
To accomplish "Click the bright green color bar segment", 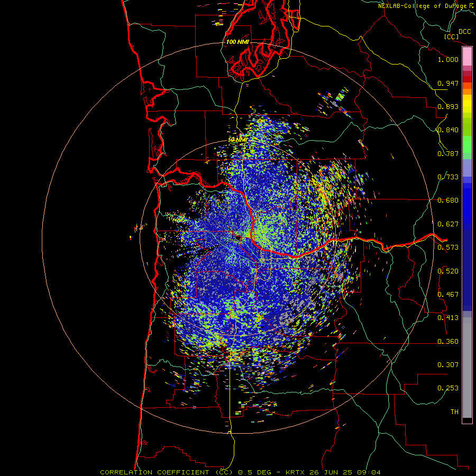I will (467, 144).
